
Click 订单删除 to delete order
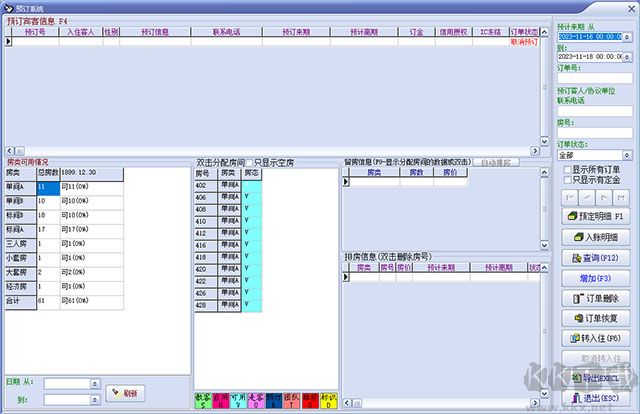(597, 298)
